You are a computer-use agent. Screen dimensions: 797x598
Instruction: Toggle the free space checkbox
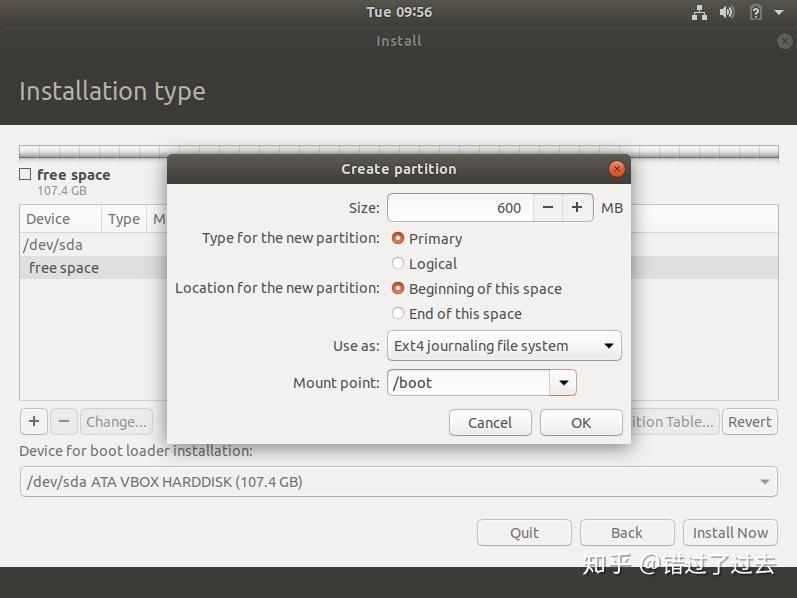pyautogui.click(x=25, y=174)
